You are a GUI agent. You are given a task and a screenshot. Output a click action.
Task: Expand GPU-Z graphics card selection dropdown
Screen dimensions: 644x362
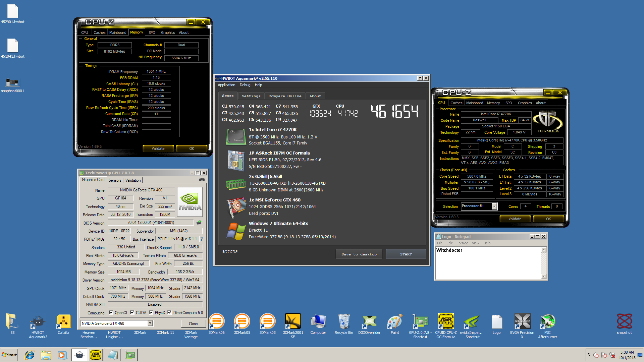point(150,323)
